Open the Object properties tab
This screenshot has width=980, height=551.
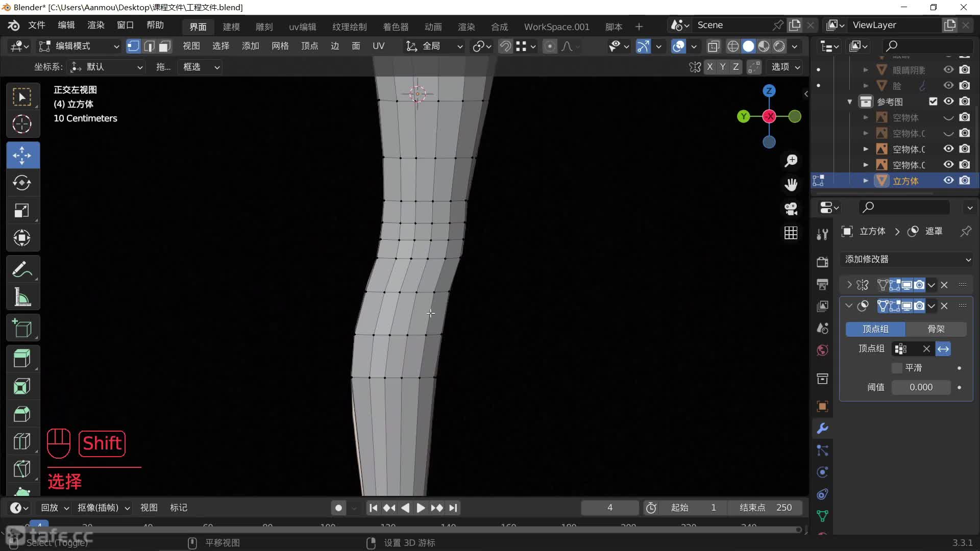tap(822, 407)
